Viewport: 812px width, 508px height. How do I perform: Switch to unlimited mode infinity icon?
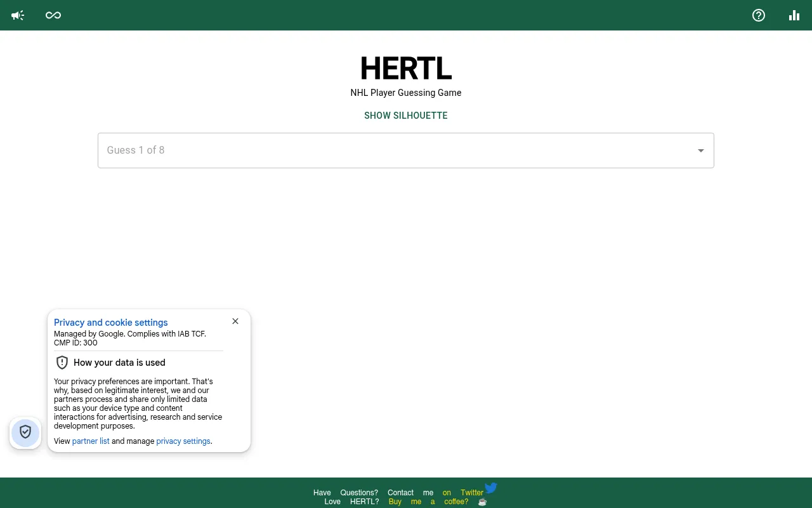tap(53, 15)
